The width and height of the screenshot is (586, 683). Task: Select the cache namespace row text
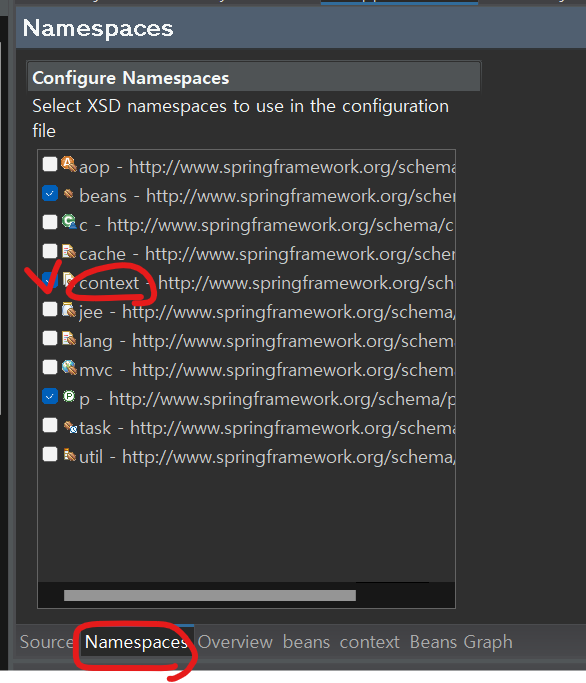[x=267, y=254]
